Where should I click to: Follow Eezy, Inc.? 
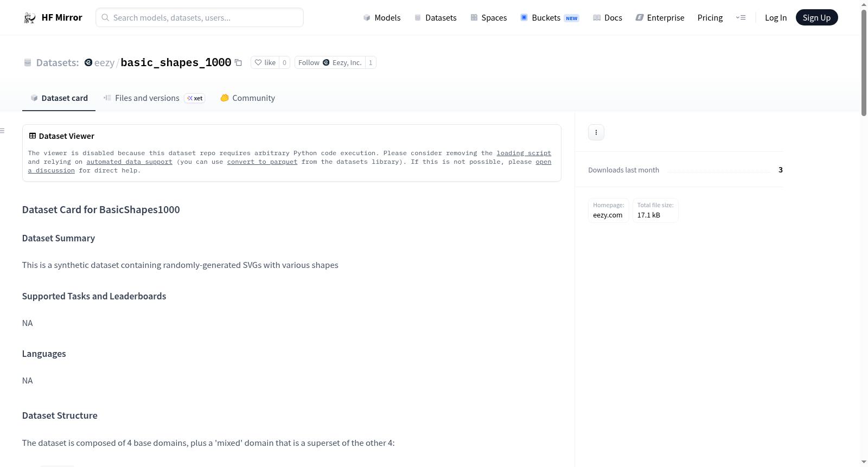pyautogui.click(x=330, y=62)
